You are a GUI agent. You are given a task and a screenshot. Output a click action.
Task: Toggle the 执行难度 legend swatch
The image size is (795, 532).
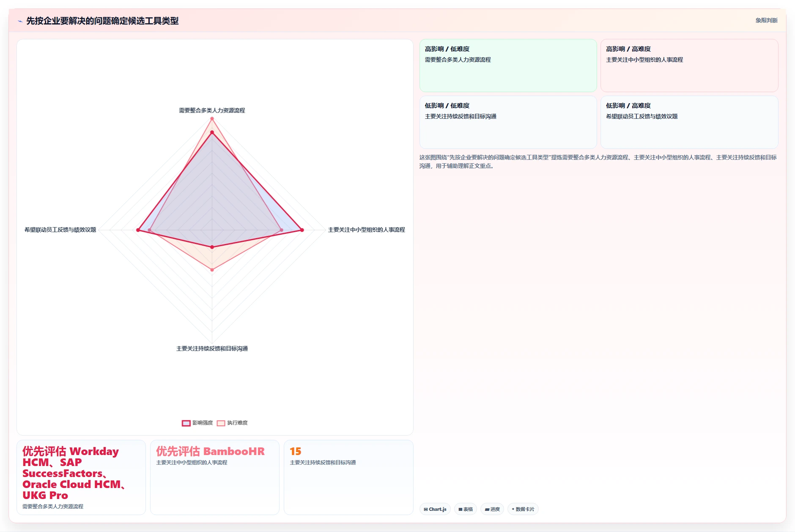coord(221,423)
